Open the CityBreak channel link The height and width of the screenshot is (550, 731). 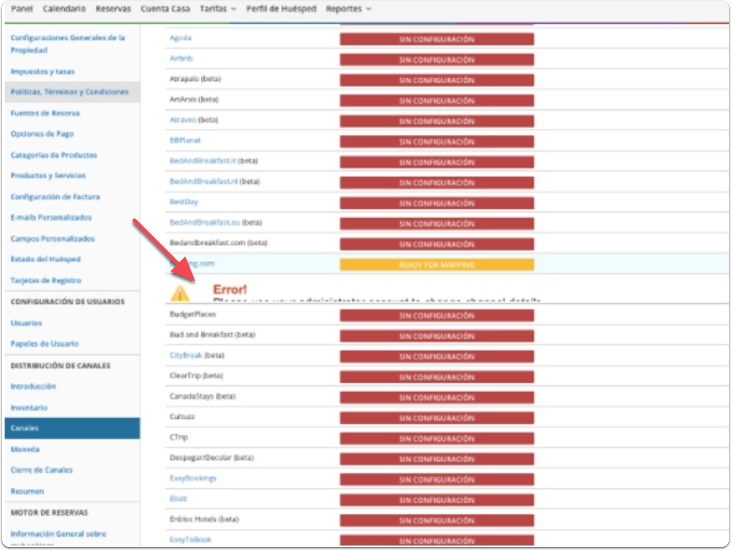pyautogui.click(x=186, y=355)
